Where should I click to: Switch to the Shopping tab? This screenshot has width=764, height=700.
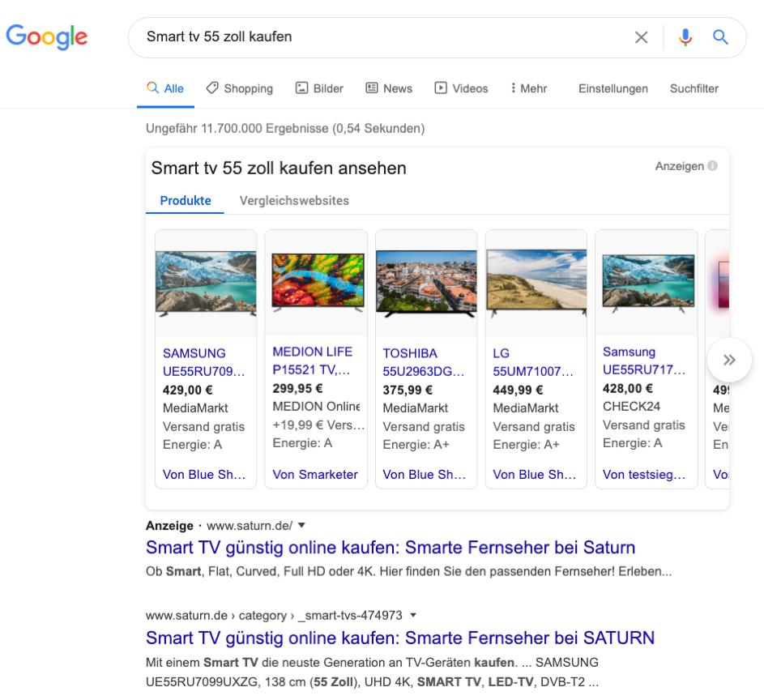(239, 88)
